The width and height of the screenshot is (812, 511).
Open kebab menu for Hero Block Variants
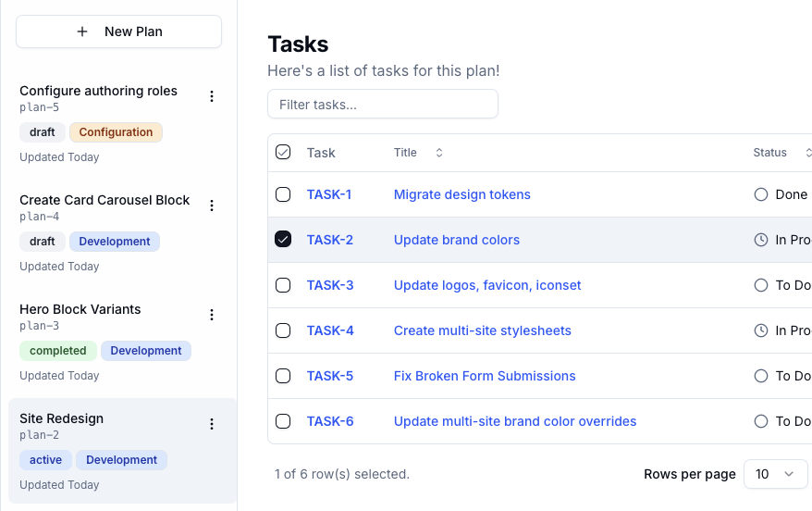[x=212, y=315]
